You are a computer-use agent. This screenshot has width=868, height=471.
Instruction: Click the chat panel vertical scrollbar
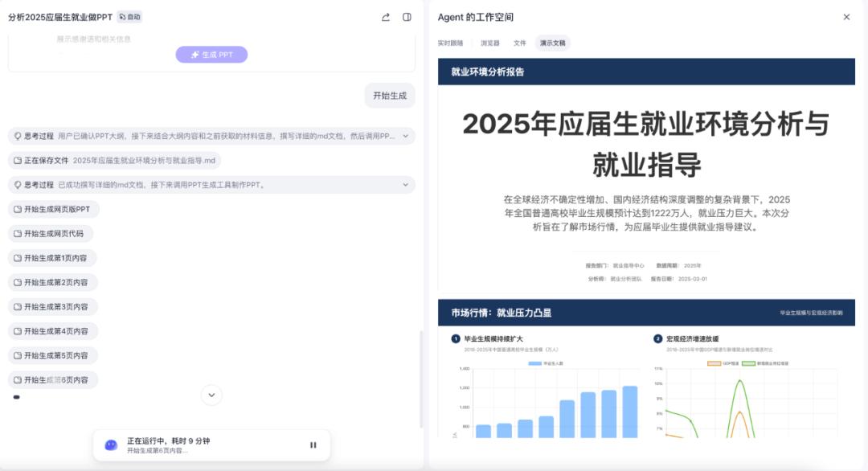coord(420,378)
